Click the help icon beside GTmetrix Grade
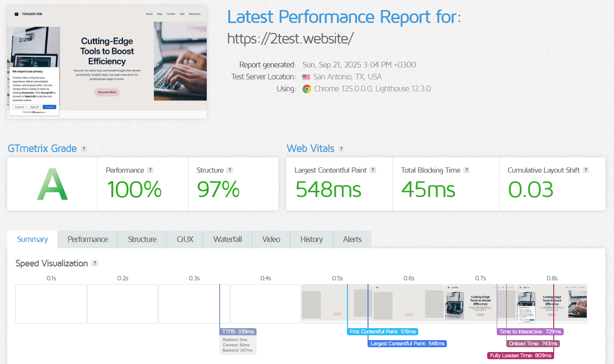Screen dimensions: 614x364 point(84,149)
